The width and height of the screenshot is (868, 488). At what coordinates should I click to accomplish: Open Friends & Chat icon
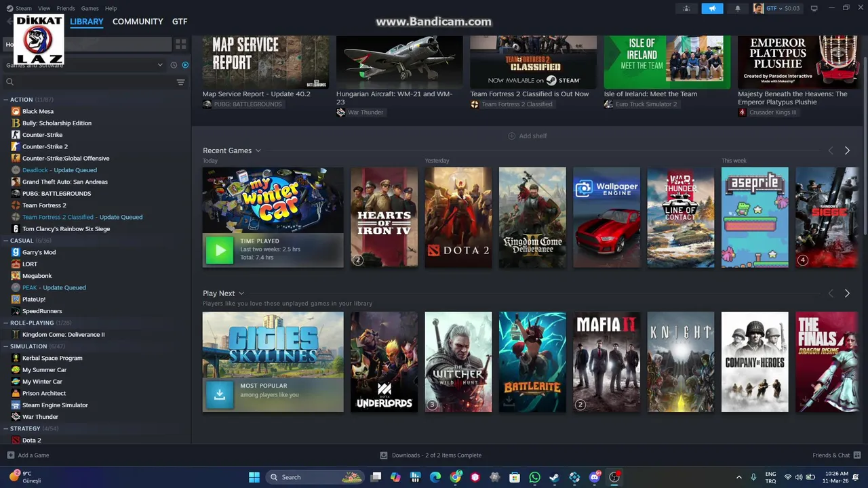click(857, 455)
